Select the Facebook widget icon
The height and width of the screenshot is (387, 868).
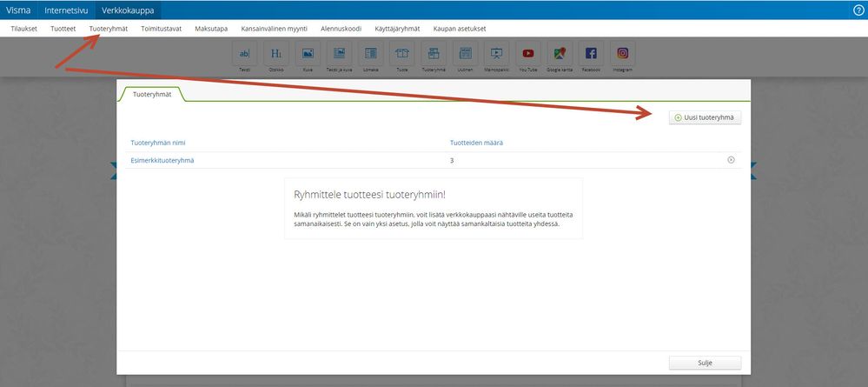[591, 54]
